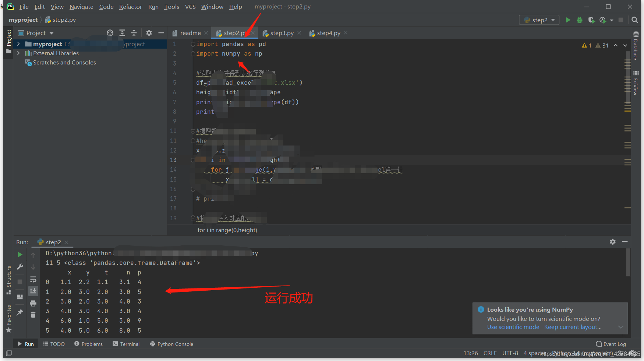Open CRLF line separator selector
This screenshot has height=361, width=644.
click(490, 353)
